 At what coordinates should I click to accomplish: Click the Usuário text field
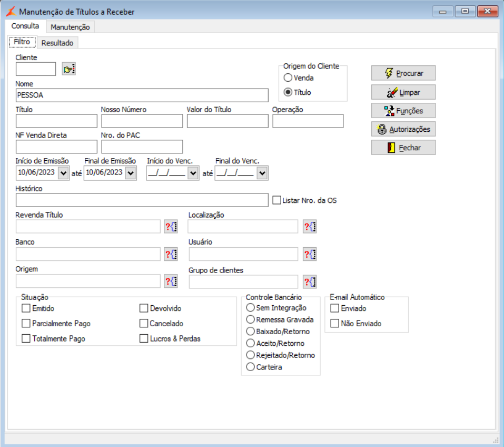243,254
